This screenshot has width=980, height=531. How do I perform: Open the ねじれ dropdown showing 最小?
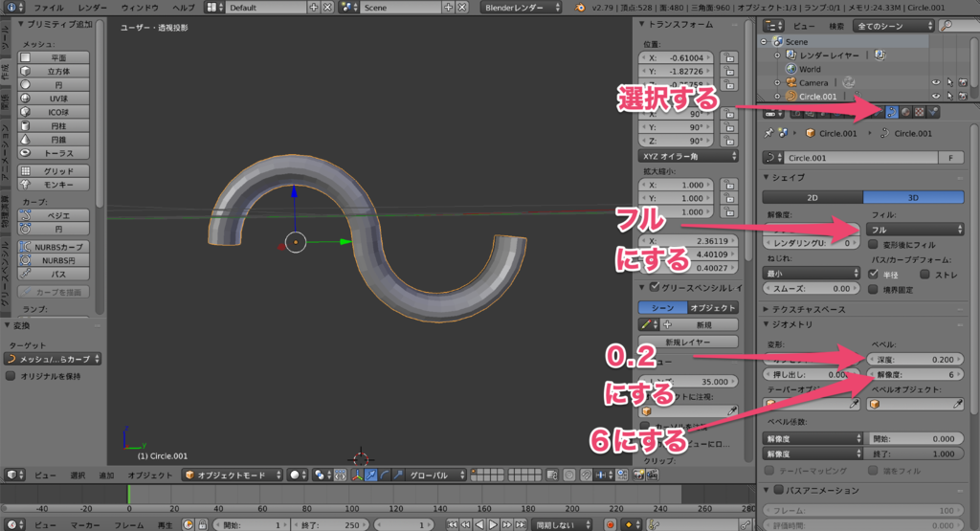point(812,273)
